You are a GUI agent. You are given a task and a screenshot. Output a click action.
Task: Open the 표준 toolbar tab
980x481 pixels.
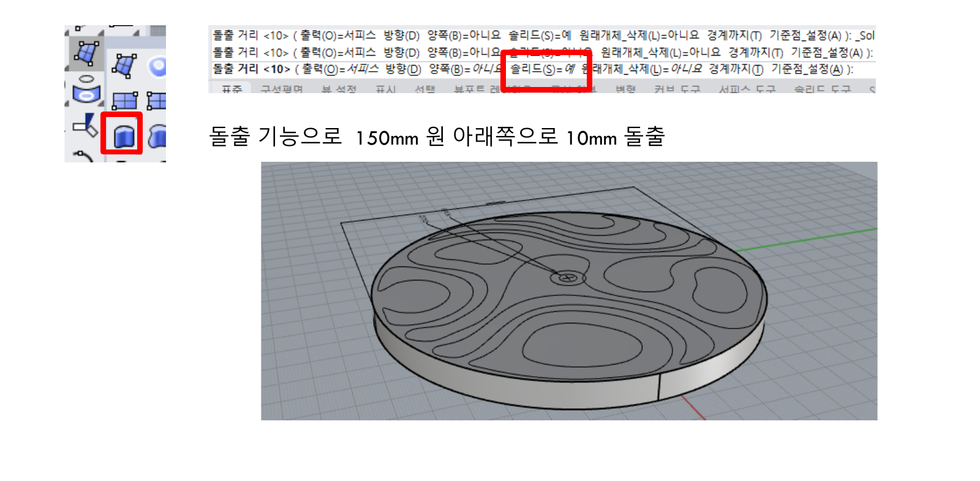coord(232,89)
